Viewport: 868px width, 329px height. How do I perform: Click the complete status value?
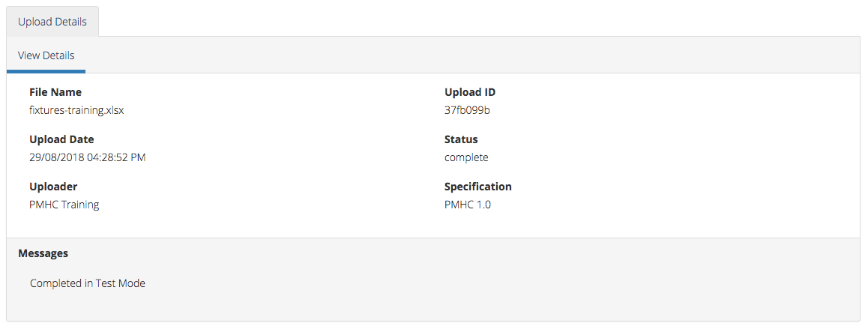(x=467, y=157)
